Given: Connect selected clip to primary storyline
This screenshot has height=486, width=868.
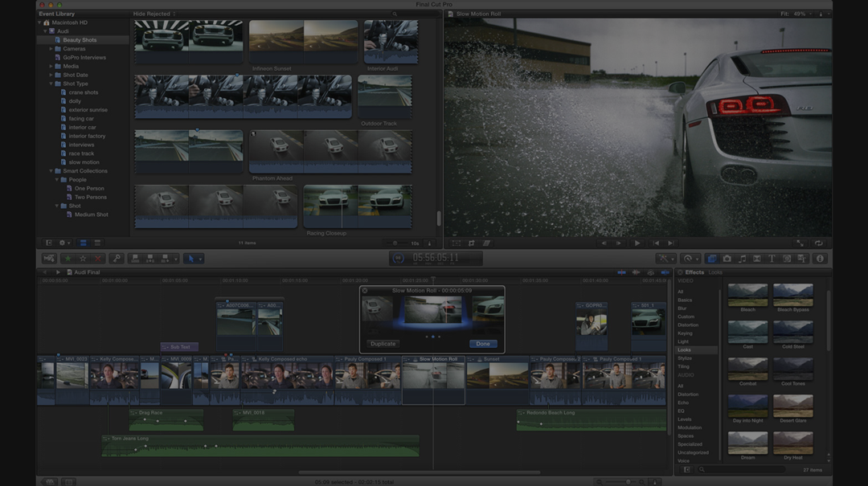Looking at the screenshot, I should pos(135,259).
